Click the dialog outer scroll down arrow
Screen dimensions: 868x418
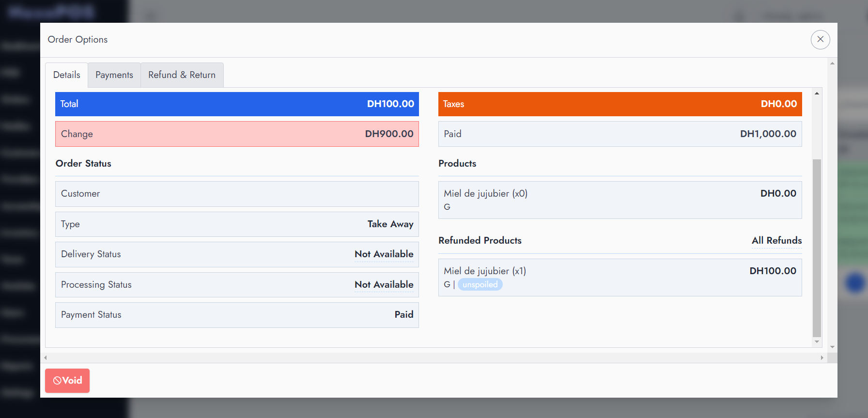[x=832, y=347]
